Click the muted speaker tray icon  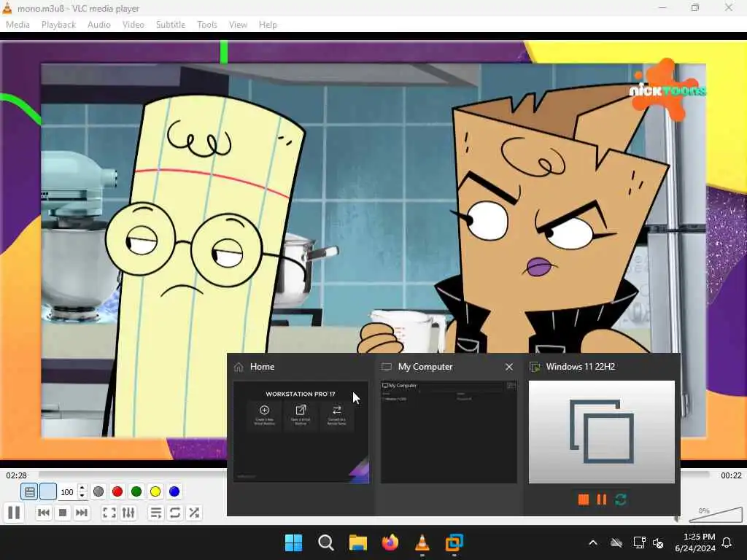pyautogui.click(x=659, y=542)
